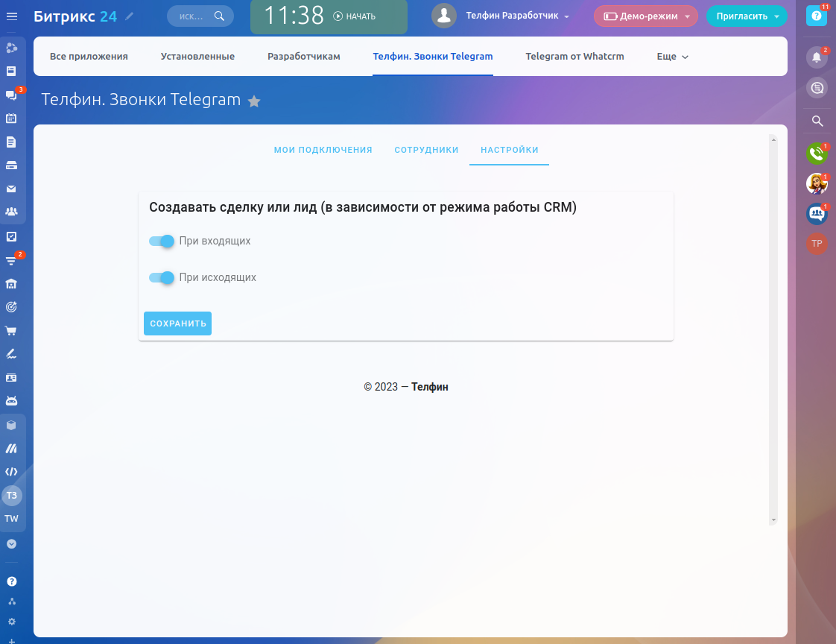The width and height of the screenshot is (836, 644).
Task: Open the shopping cart icon in sidebar
Action: tap(11, 331)
